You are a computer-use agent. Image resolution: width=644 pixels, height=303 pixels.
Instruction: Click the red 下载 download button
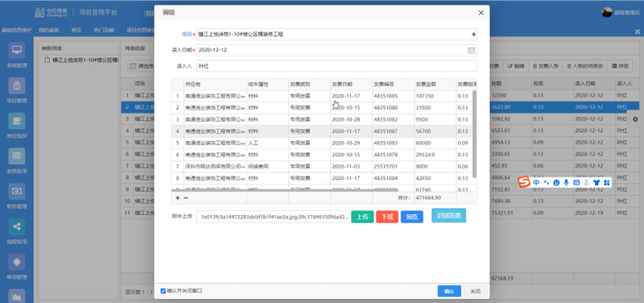387,217
